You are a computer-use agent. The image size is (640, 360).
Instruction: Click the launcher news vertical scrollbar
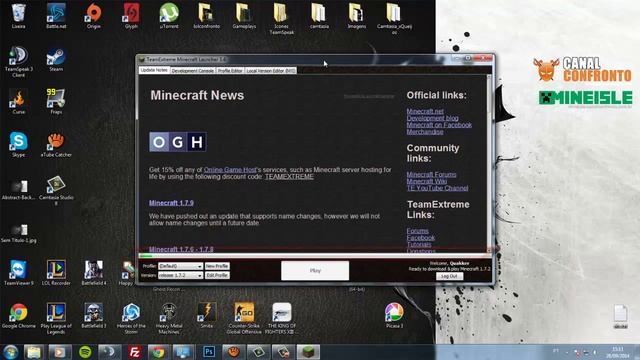pos(489,163)
